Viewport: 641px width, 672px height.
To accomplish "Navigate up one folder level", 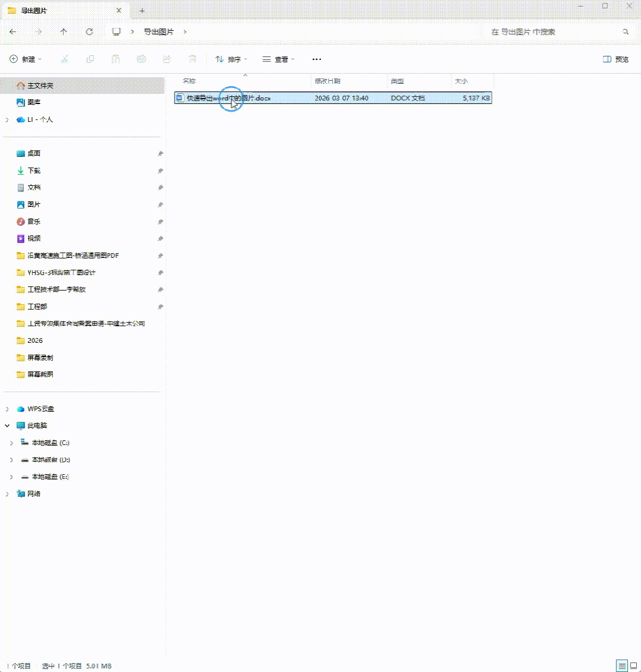I will click(x=64, y=31).
